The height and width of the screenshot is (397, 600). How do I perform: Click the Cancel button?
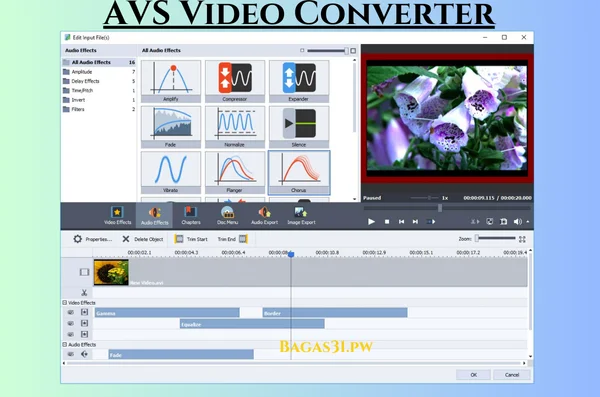tap(512, 375)
